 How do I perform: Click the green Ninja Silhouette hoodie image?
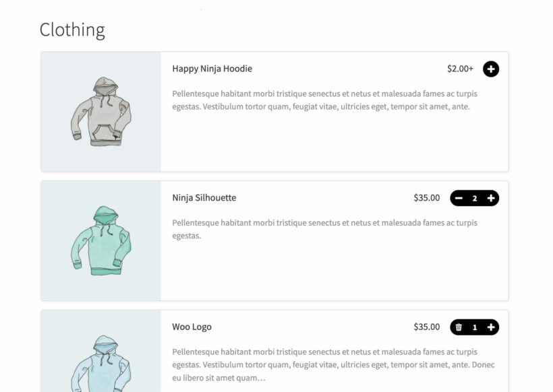[x=101, y=240]
